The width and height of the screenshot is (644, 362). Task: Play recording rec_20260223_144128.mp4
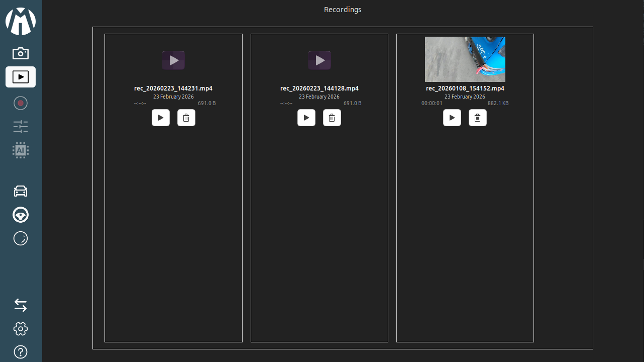coord(306,118)
